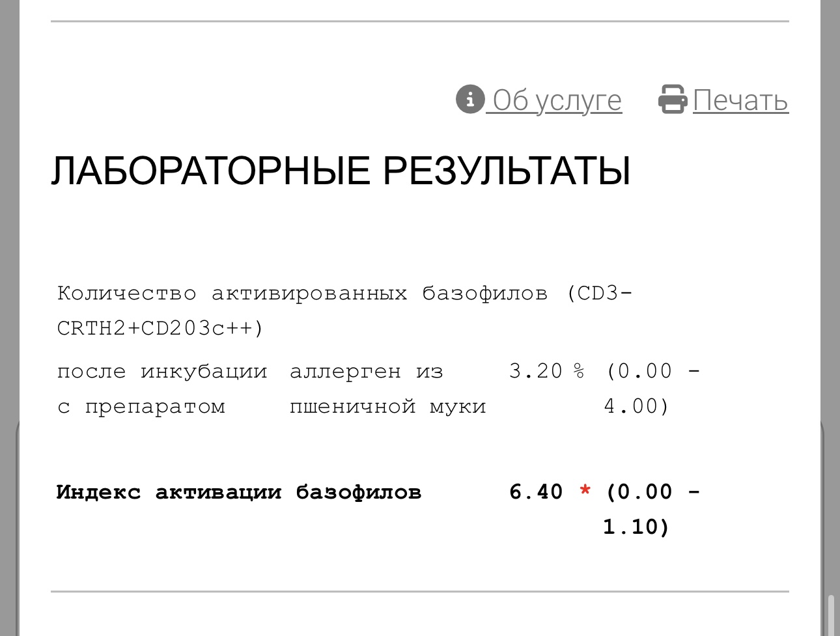The image size is (840, 636).
Task: Click "аллерген из" text
Action: pyautogui.click(x=367, y=371)
